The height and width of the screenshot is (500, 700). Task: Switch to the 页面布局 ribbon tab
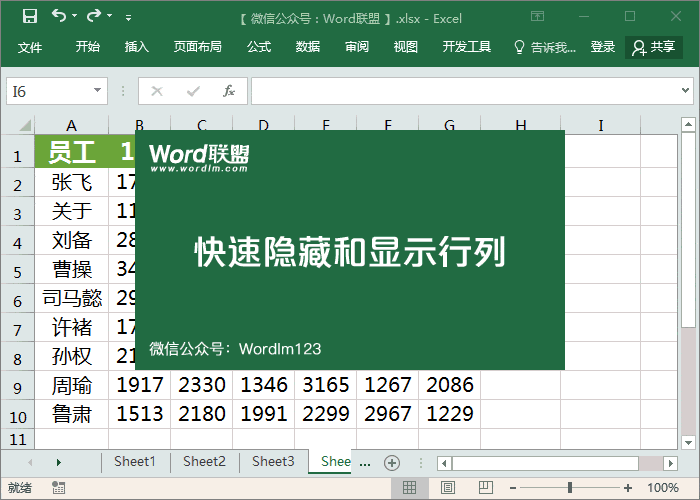pos(197,46)
